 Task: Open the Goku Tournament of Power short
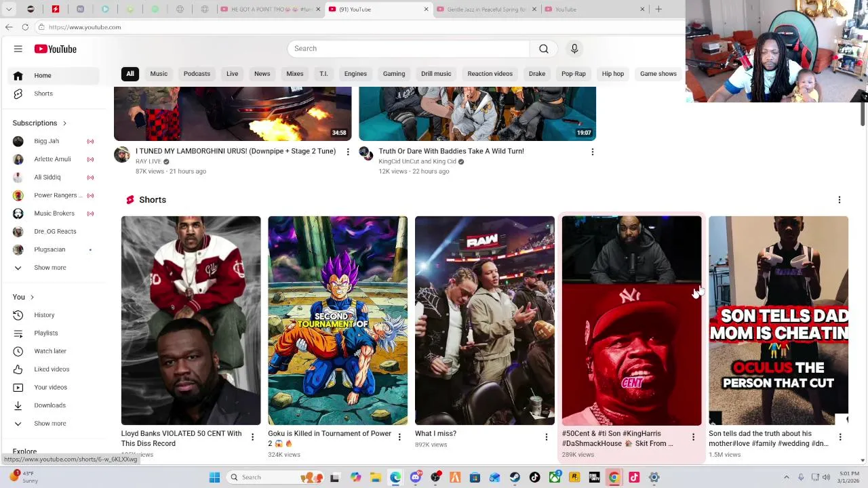338,321
